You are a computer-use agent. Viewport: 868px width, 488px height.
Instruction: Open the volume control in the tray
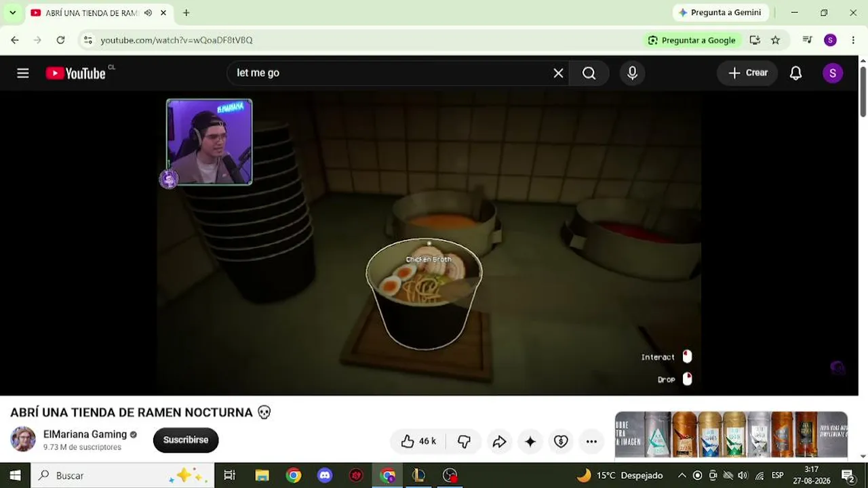point(743,475)
